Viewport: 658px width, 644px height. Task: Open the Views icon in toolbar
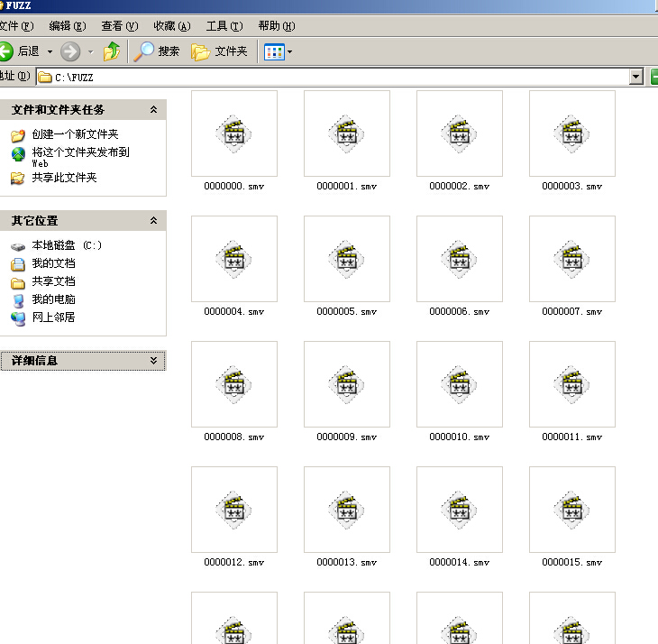pyautogui.click(x=274, y=51)
